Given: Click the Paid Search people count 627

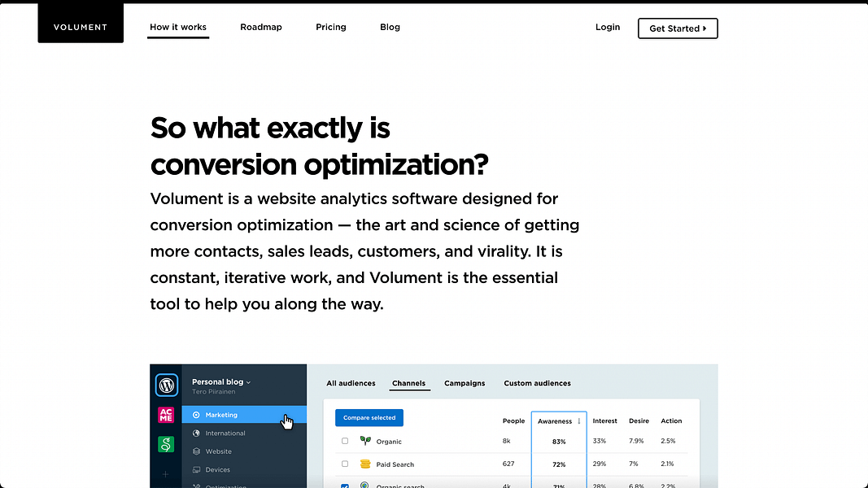Looking at the screenshot, I should click(508, 464).
